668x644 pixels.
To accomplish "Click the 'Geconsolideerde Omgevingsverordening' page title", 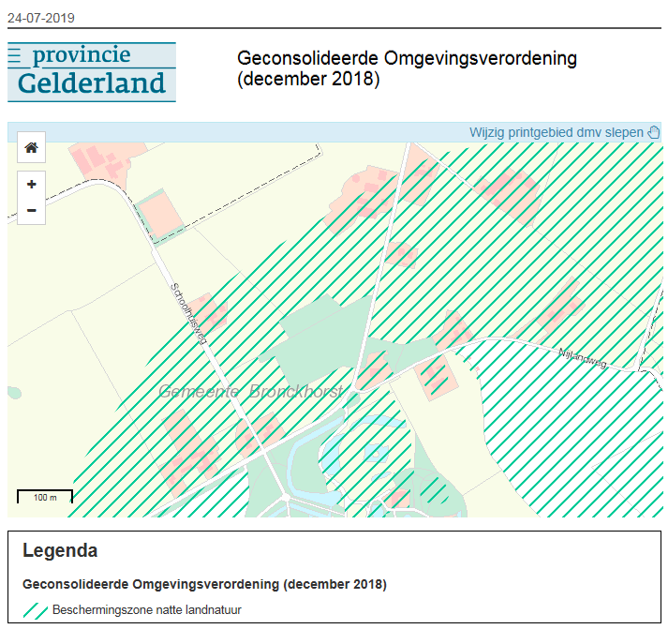I will (x=407, y=68).
